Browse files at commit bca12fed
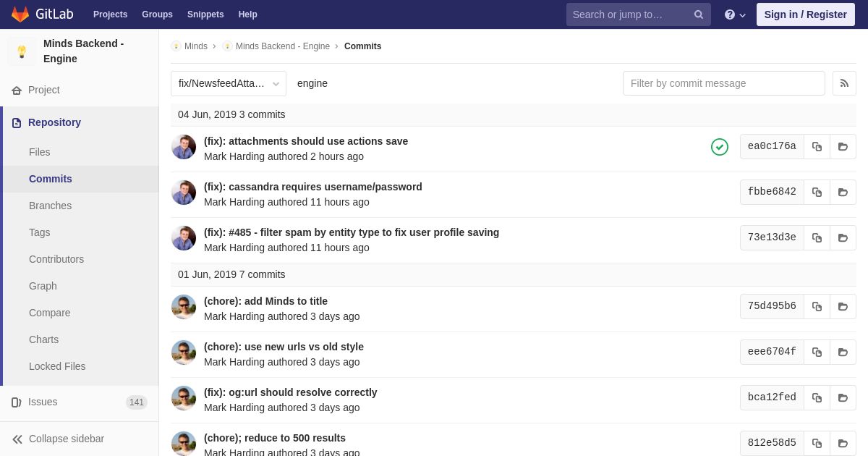 (843, 397)
